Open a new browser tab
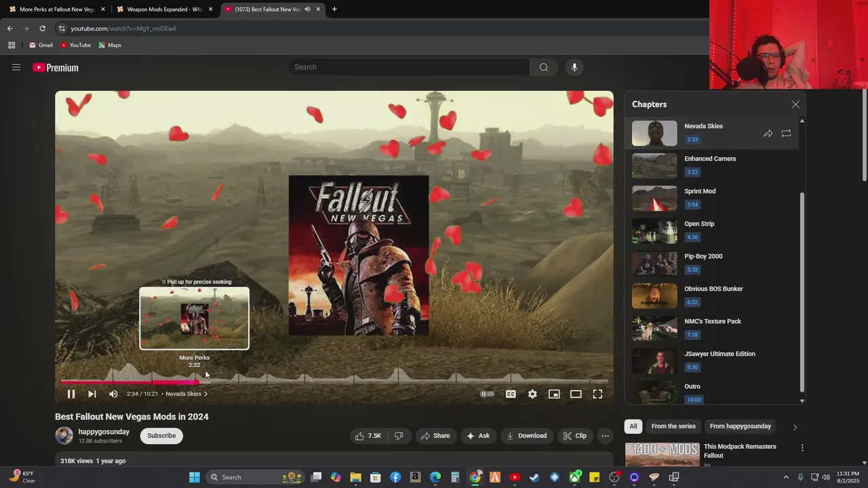 334,9
